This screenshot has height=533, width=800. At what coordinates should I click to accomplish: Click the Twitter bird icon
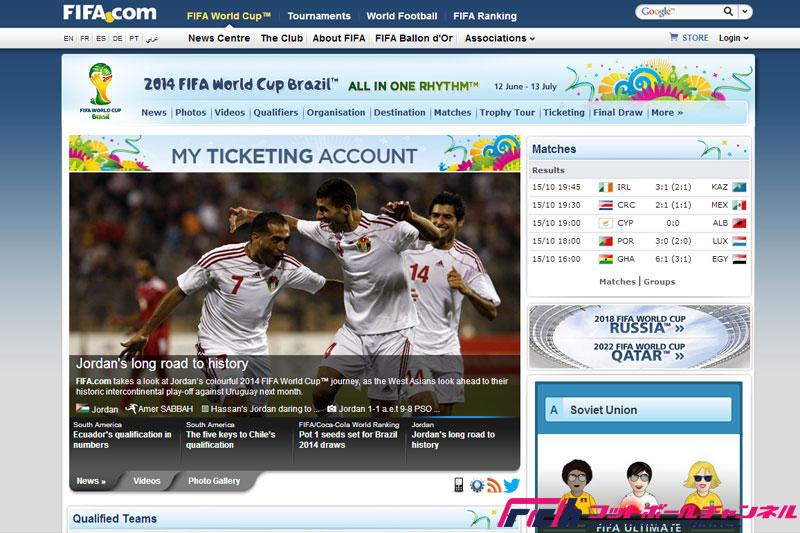[x=511, y=485]
